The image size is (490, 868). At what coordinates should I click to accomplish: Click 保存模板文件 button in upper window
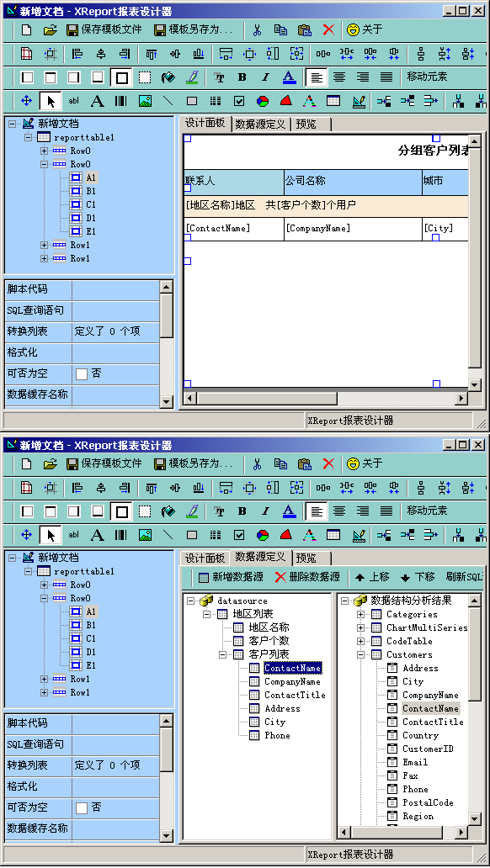point(104,30)
